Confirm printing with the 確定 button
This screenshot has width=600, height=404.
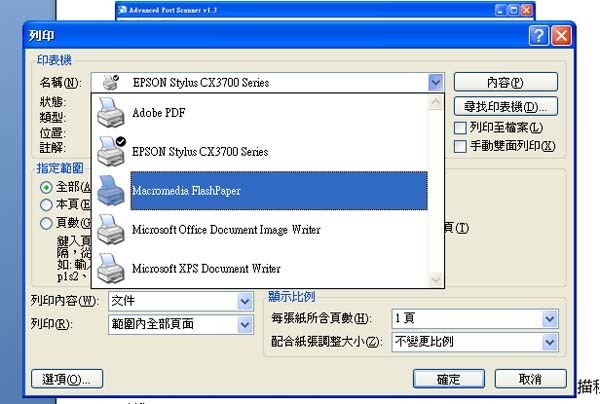(449, 379)
